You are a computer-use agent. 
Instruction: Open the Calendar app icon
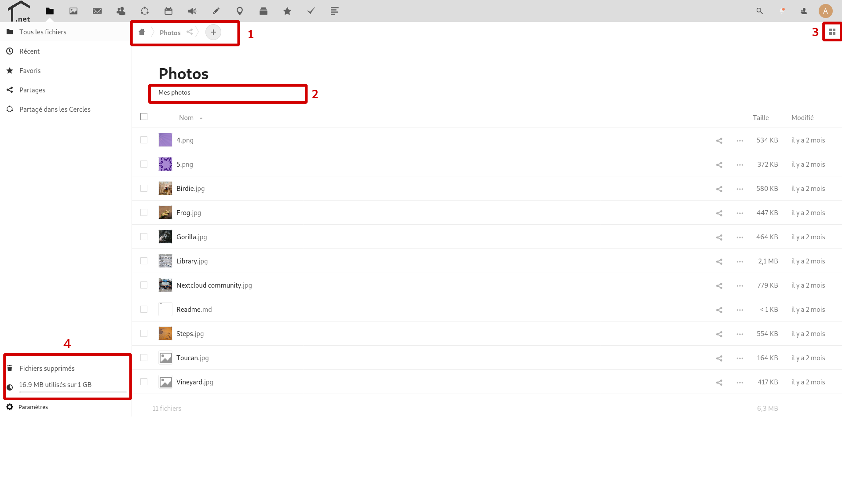(x=168, y=11)
